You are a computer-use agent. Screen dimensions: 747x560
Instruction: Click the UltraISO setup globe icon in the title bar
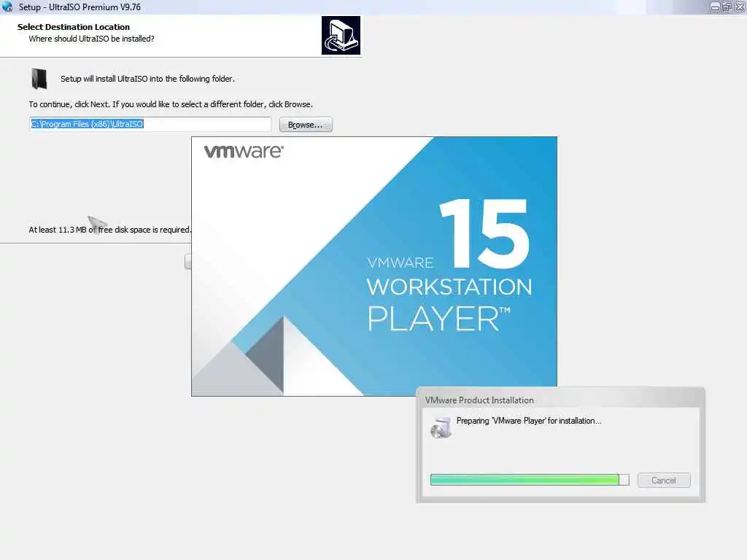coord(7,7)
